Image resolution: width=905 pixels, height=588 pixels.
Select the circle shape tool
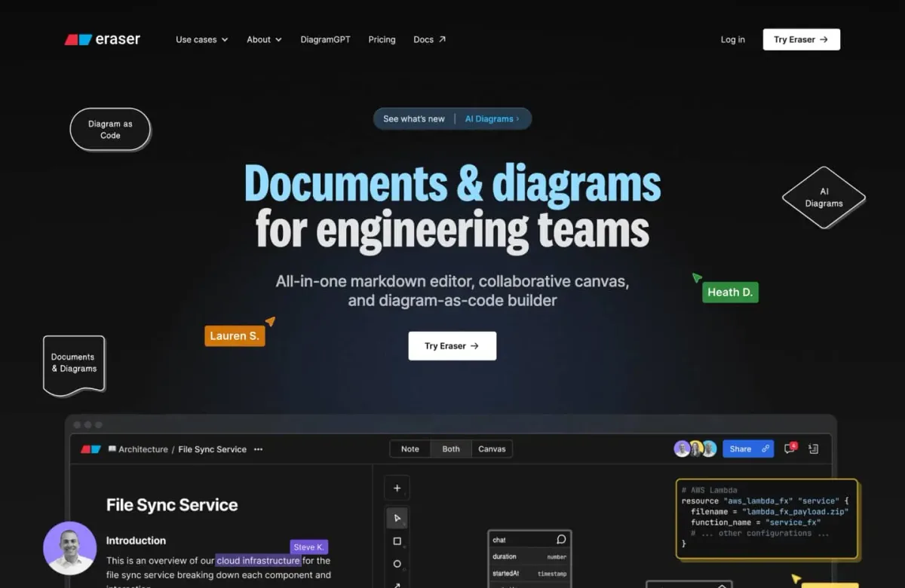coord(397,564)
